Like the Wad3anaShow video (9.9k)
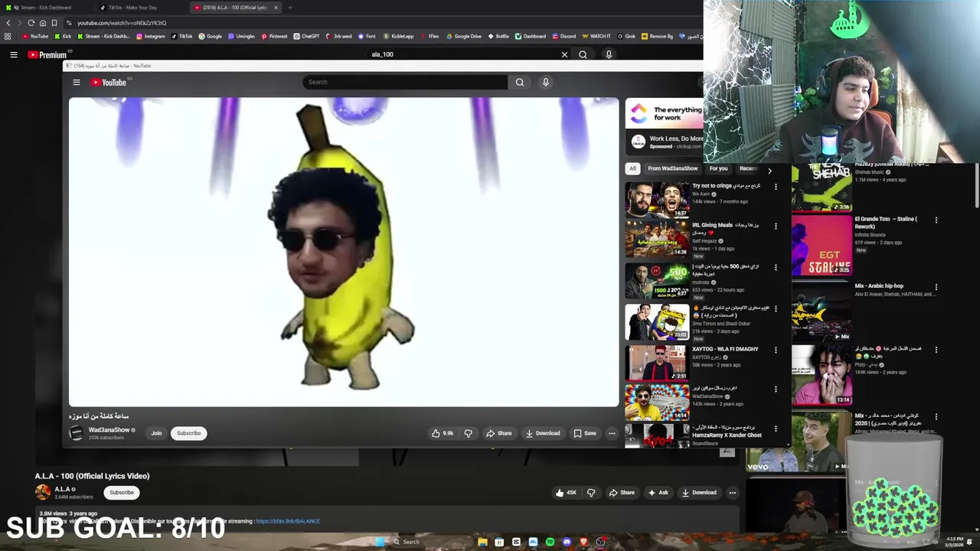This screenshot has height=551, width=980. click(443, 433)
